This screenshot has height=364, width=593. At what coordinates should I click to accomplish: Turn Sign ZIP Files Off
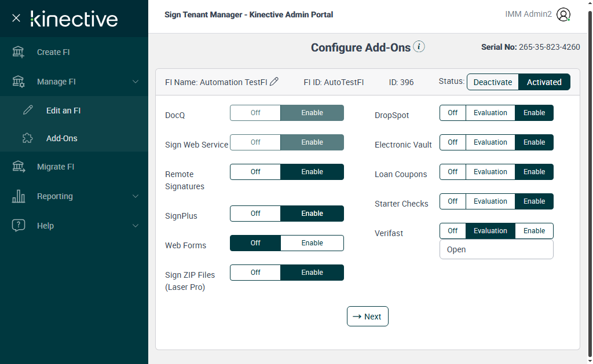pos(255,272)
